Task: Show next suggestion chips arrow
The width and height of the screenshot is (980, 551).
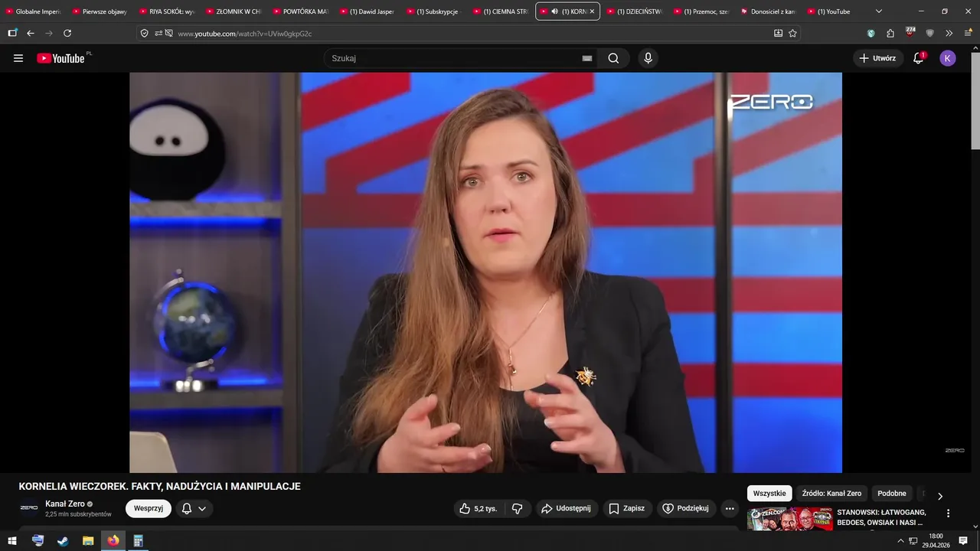Action: click(x=940, y=495)
